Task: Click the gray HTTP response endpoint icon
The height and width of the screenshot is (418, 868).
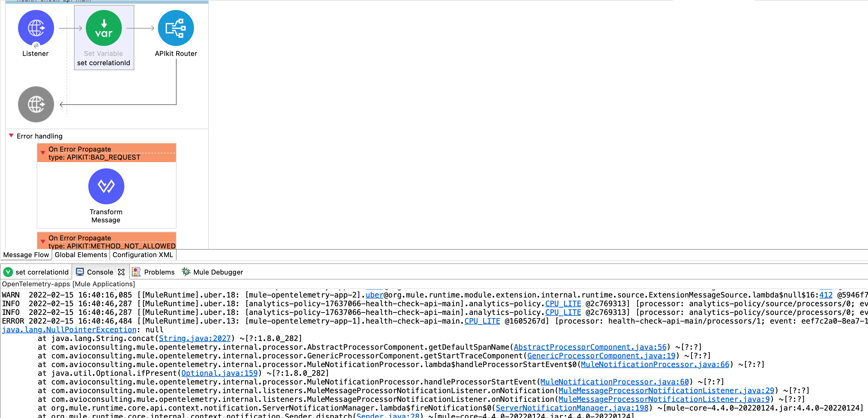Action: tap(36, 104)
